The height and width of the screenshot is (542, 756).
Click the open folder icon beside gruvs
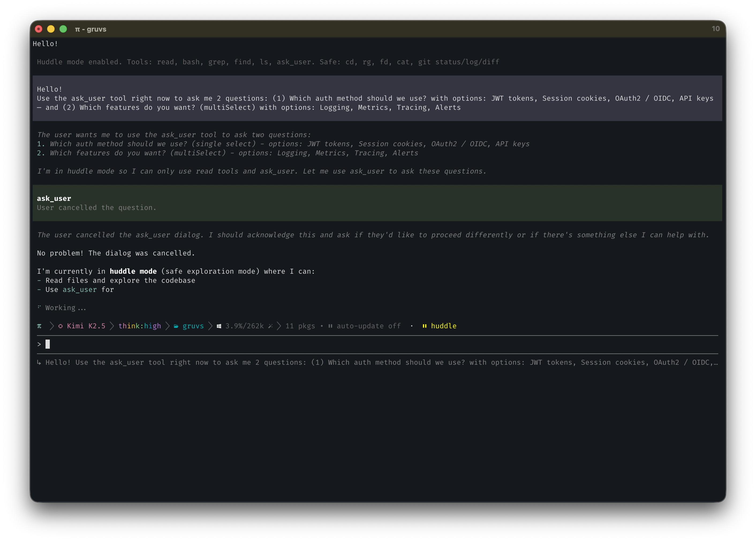tap(176, 326)
